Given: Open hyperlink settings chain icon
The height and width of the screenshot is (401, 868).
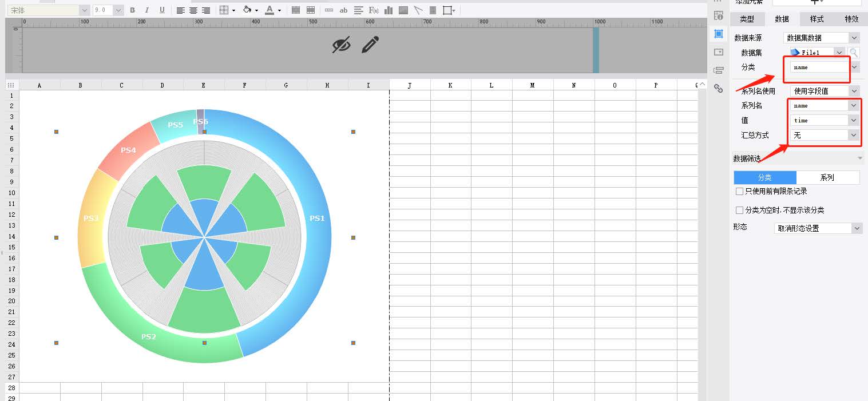Looking at the screenshot, I should [x=719, y=88].
